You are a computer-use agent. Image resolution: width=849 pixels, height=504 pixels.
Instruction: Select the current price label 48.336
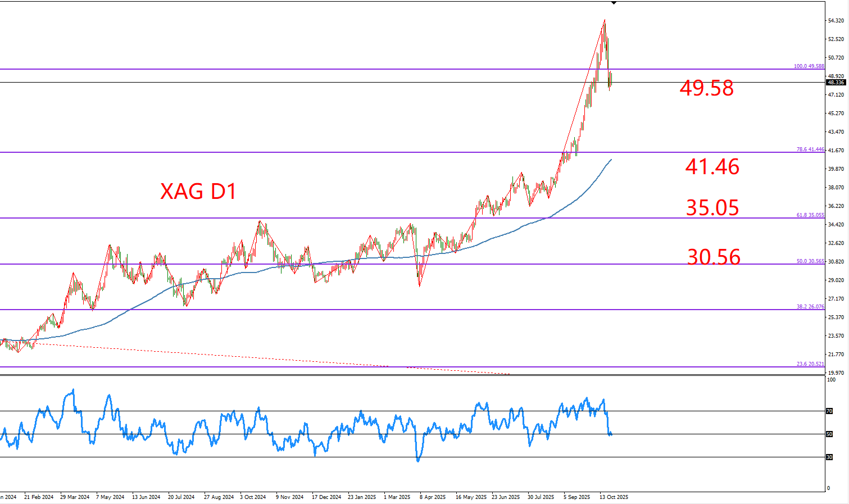[x=836, y=83]
